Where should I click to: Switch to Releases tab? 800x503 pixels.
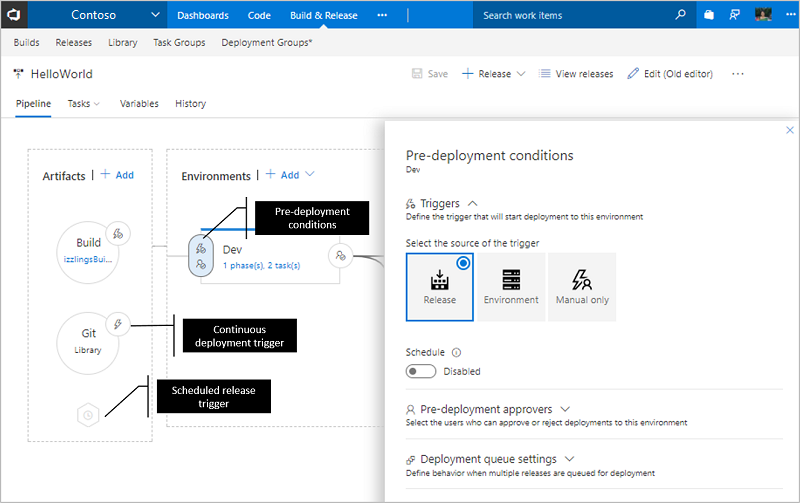click(73, 42)
